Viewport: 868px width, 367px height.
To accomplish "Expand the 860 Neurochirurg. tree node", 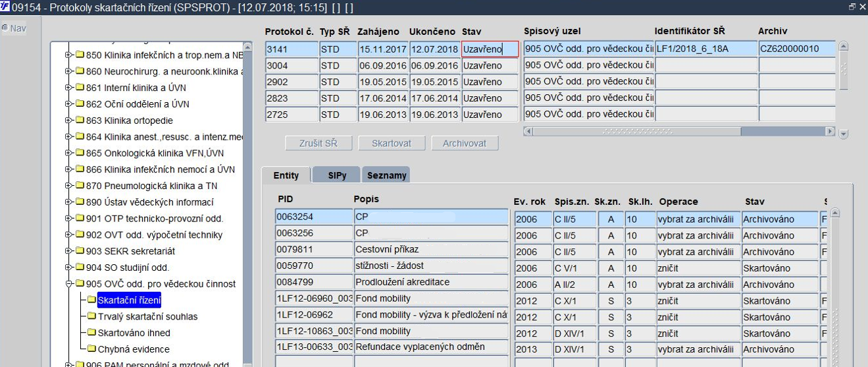I will pos(68,71).
